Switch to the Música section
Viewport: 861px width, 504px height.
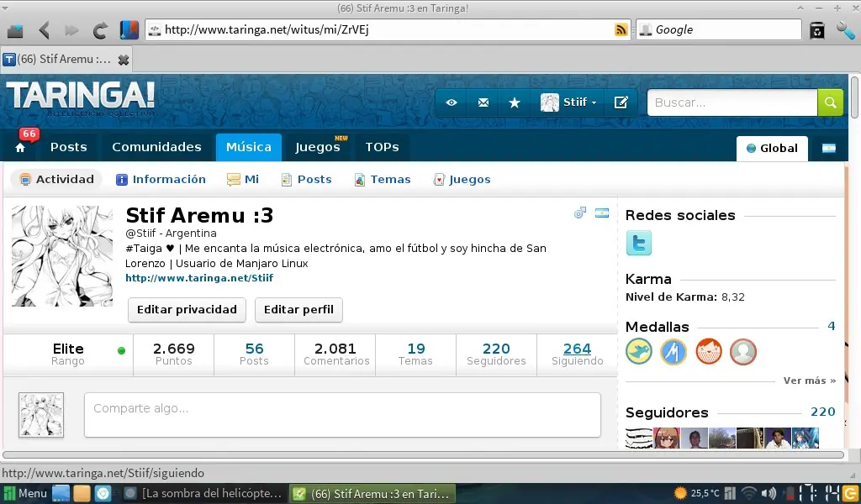click(248, 147)
